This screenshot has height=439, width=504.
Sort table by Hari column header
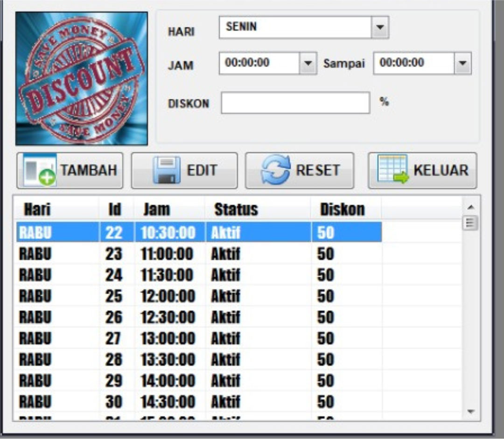[37, 209]
